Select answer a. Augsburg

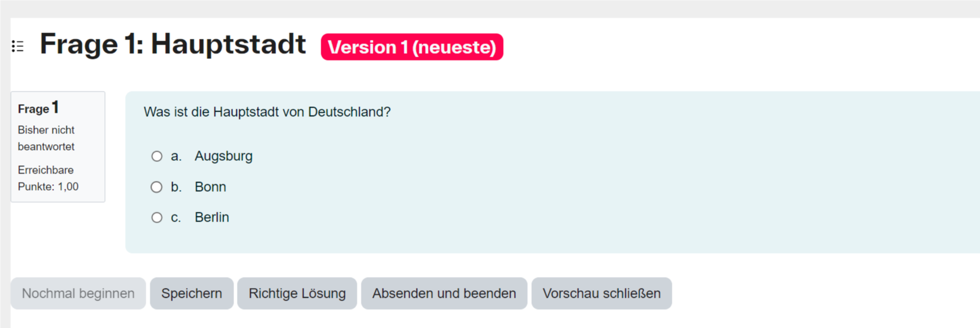157,156
